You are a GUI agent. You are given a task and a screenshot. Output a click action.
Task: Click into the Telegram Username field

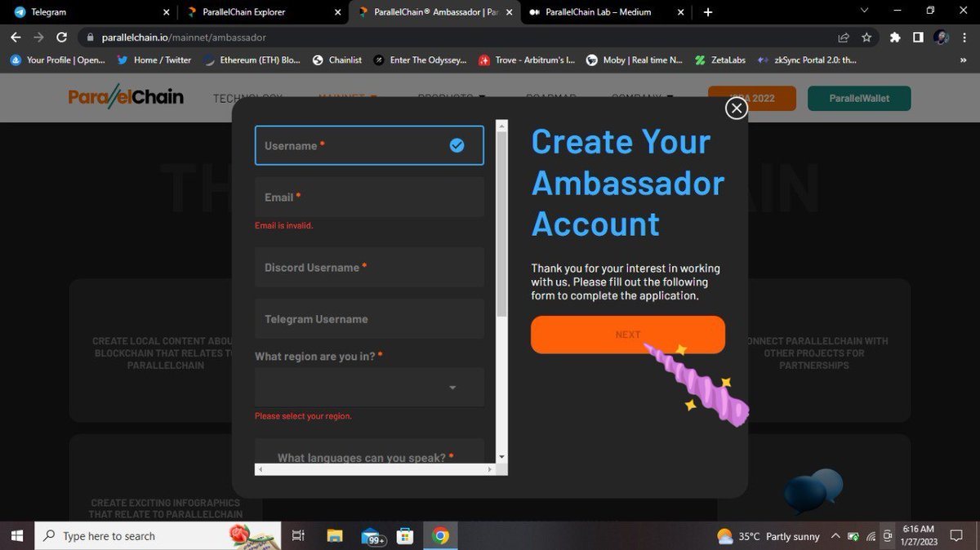tap(369, 319)
